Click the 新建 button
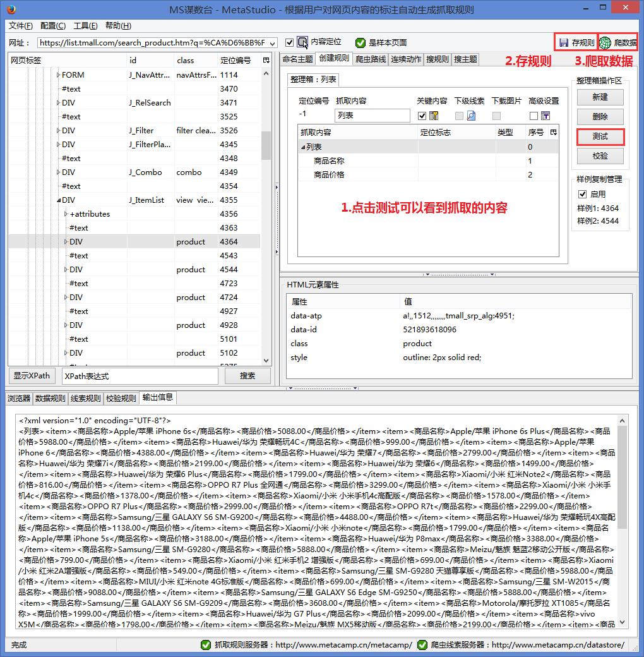 (600, 97)
